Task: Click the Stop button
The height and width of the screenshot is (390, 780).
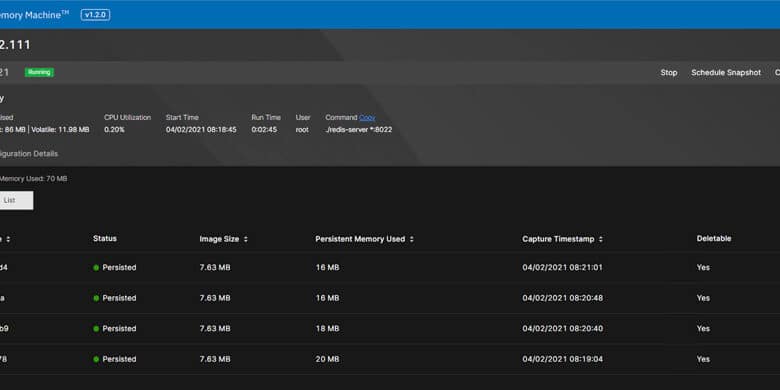Action: pyautogui.click(x=669, y=73)
